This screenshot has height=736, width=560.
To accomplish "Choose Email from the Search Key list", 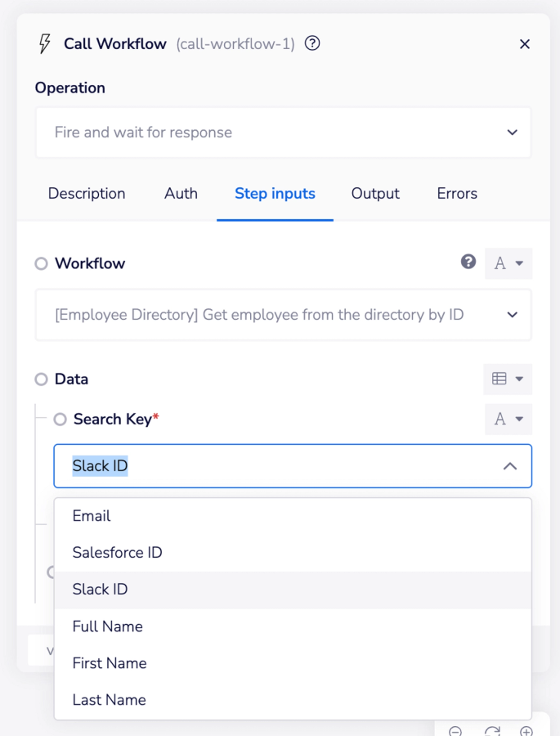I will (x=293, y=516).
